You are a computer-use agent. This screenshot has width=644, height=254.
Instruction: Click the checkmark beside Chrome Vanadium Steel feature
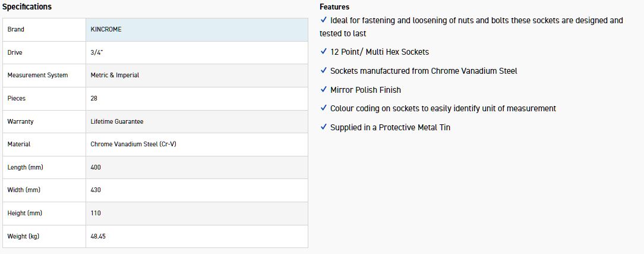[x=323, y=71]
